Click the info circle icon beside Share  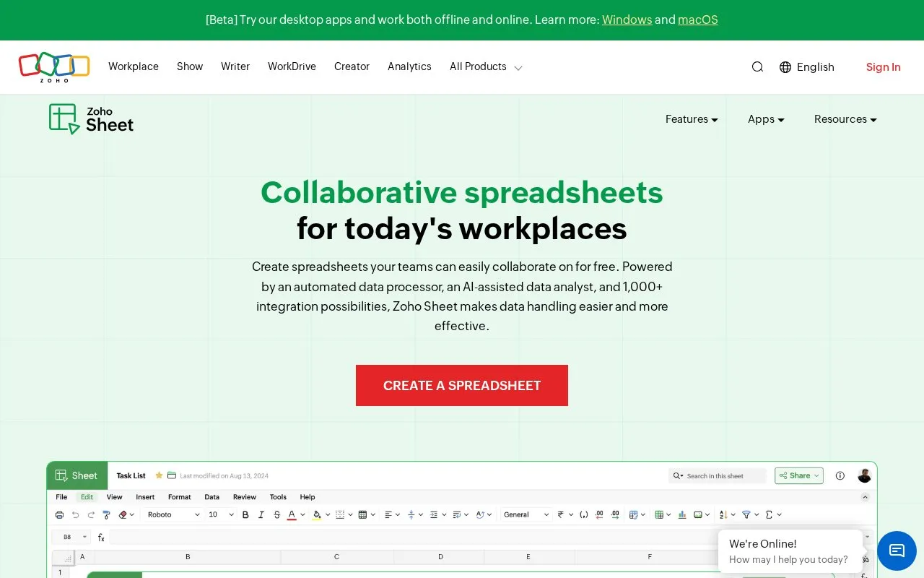[x=840, y=476]
